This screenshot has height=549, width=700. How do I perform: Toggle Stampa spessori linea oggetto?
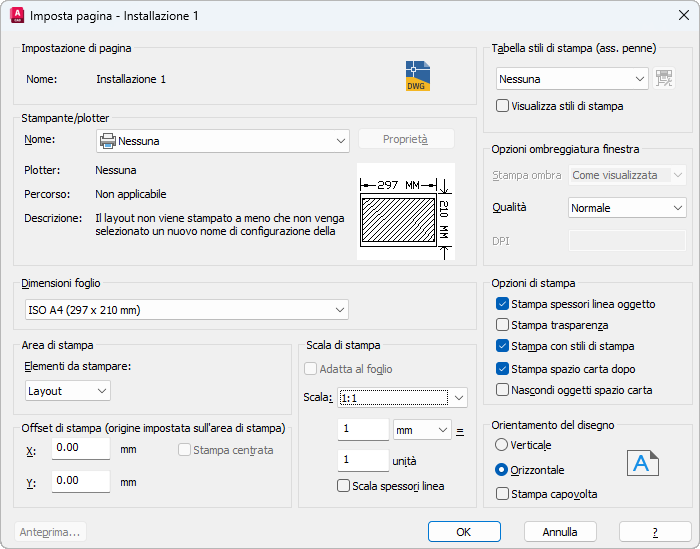coord(503,304)
